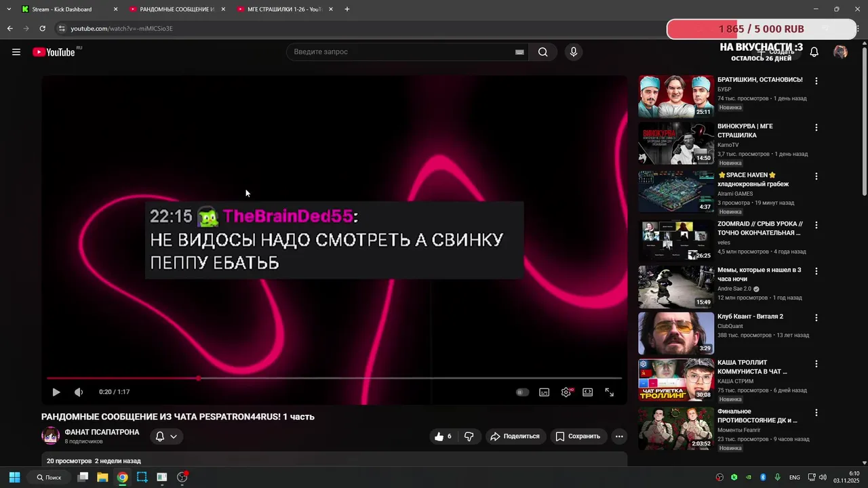
Task: Reload the current page
Action: 42,28
